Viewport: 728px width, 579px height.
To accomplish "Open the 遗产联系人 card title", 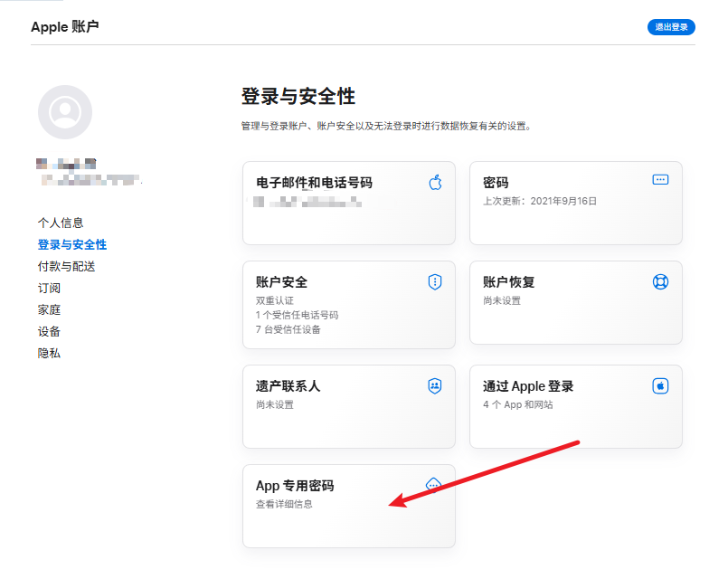I will click(x=288, y=386).
